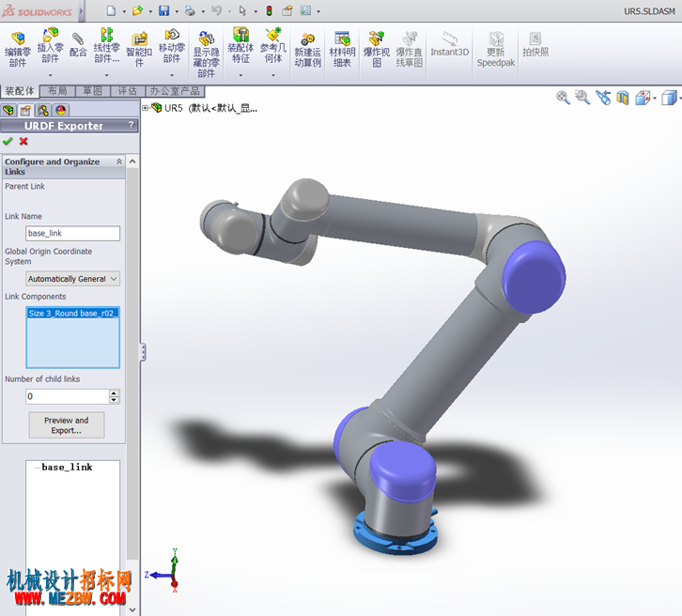Cancel URDF Exporter with red X
This screenshot has width=682, height=616.
[23, 141]
